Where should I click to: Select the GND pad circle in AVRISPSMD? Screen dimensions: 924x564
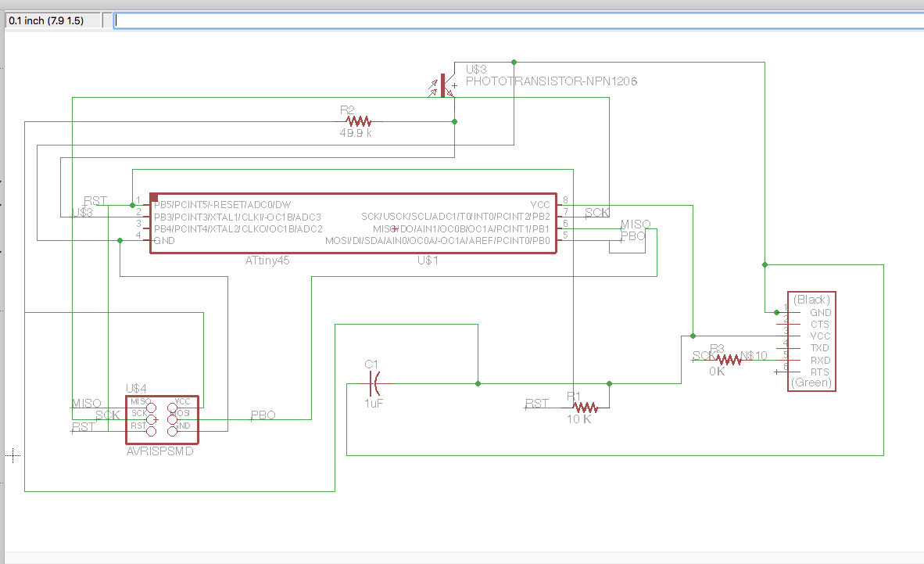point(172,431)
